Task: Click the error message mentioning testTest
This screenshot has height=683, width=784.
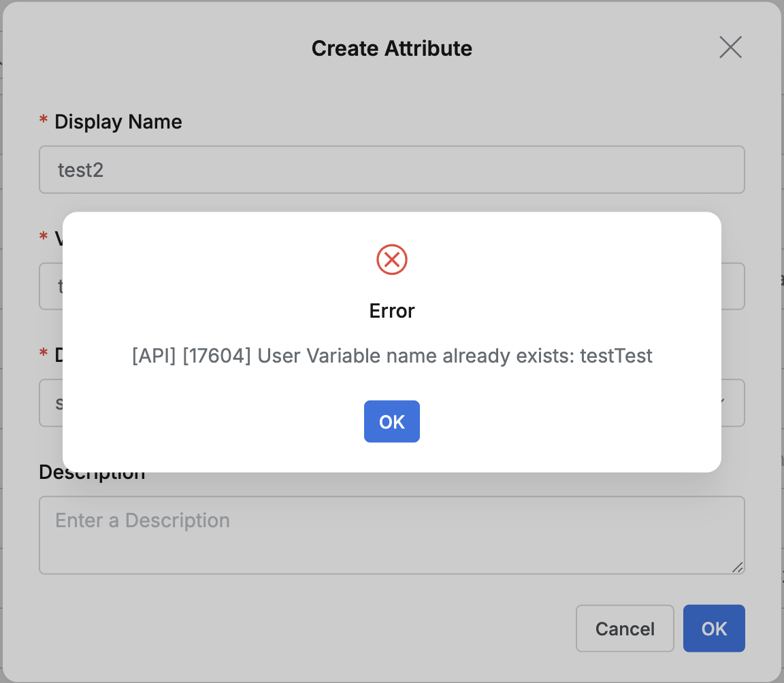Action: [392, 355]
